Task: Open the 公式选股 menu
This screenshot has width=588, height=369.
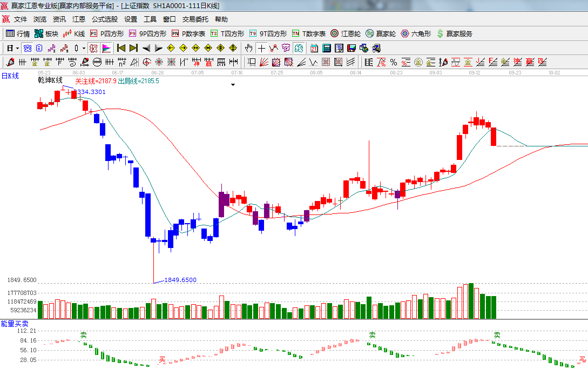Action: pos(104,19)
